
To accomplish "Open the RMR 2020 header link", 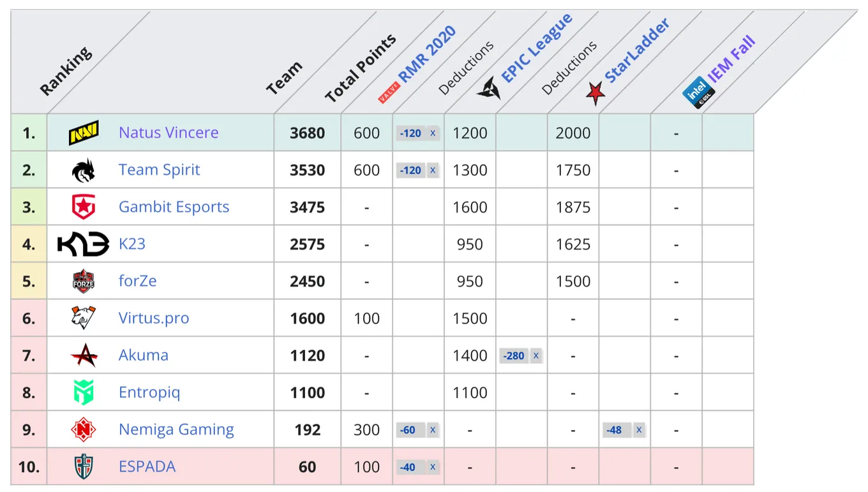I will point(427,55).
